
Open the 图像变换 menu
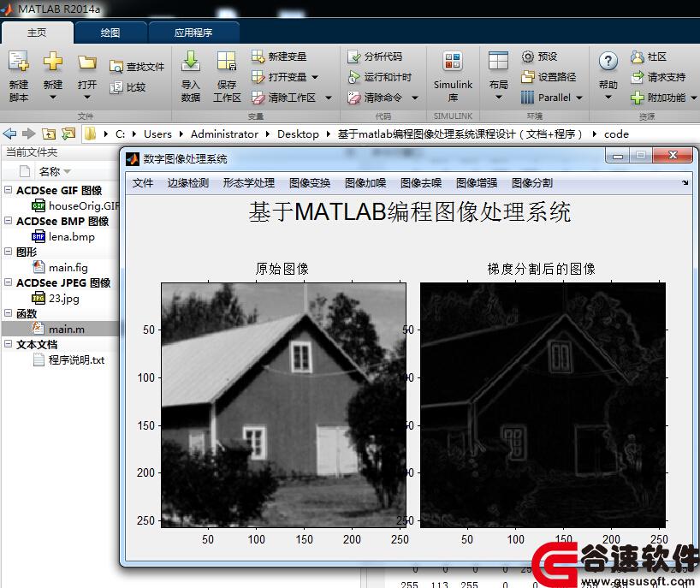tap(310, 182)
